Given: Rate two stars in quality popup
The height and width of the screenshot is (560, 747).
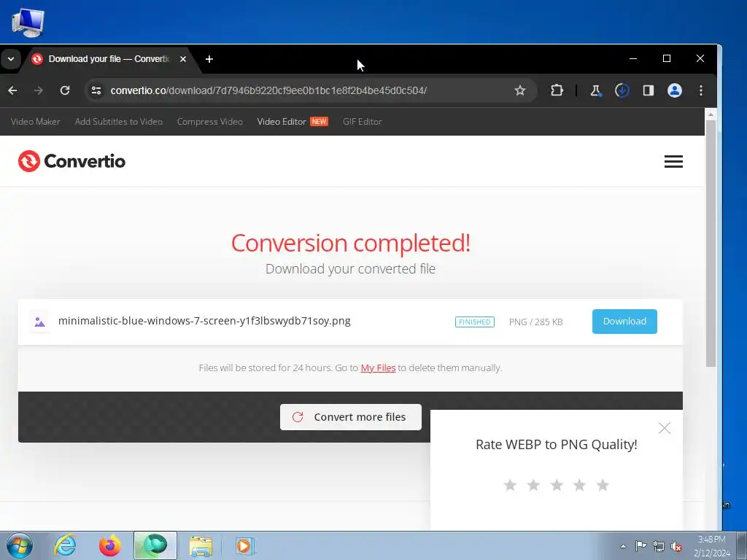Looking at the screenshot, I should tap(533, 485).
